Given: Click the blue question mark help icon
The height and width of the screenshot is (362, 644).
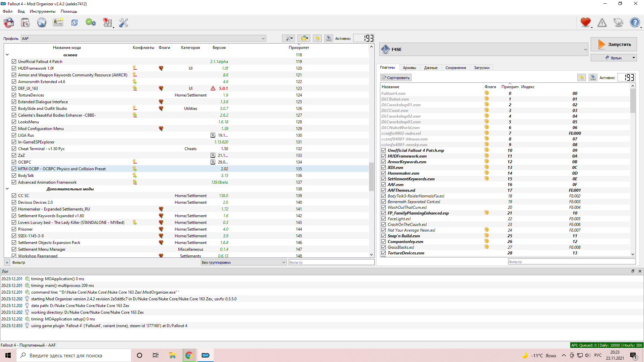Looking at the screenshot, I should point(634,23).
